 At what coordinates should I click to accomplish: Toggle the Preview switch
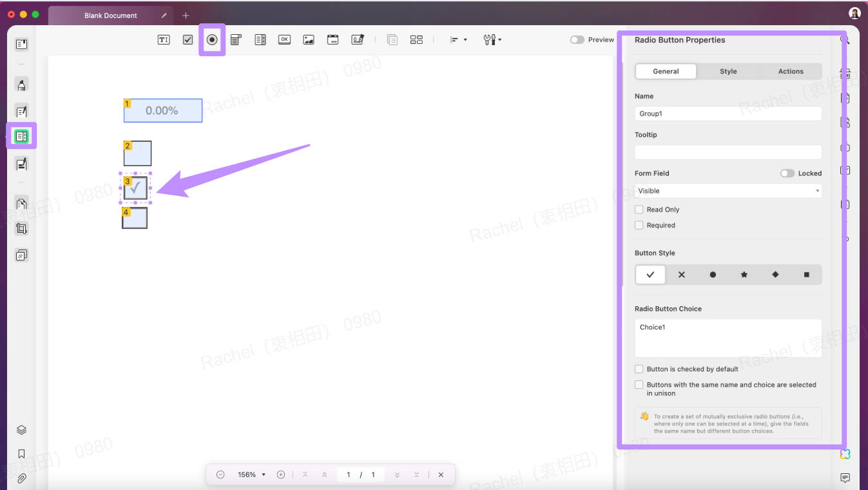[577, 39]
